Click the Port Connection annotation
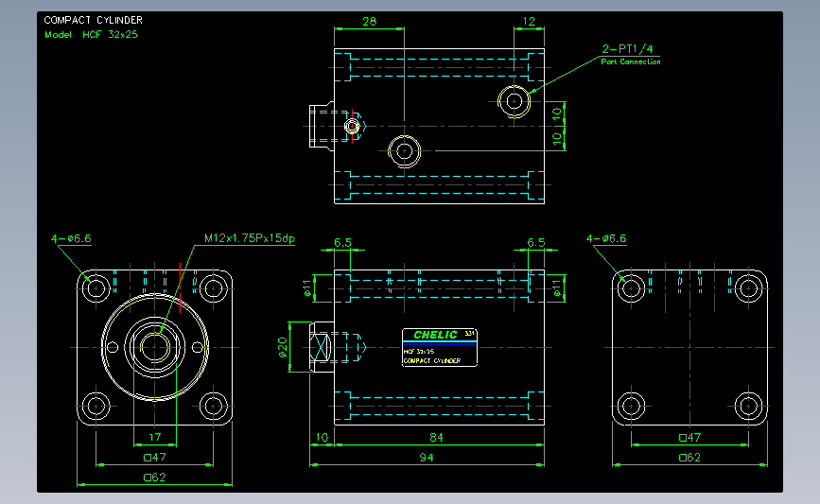This screenshot has height=504, width=820. [x=631, y=61]
